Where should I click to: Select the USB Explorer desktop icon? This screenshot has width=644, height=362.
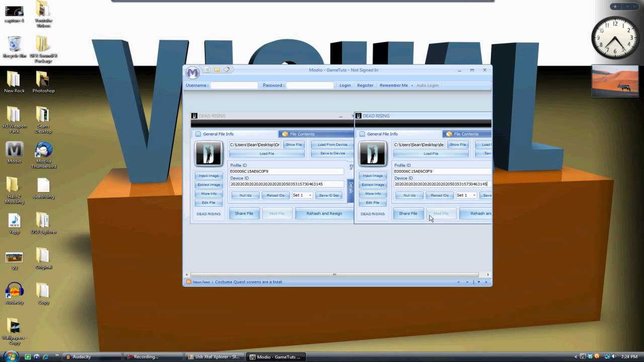click(x=43, y=223)
